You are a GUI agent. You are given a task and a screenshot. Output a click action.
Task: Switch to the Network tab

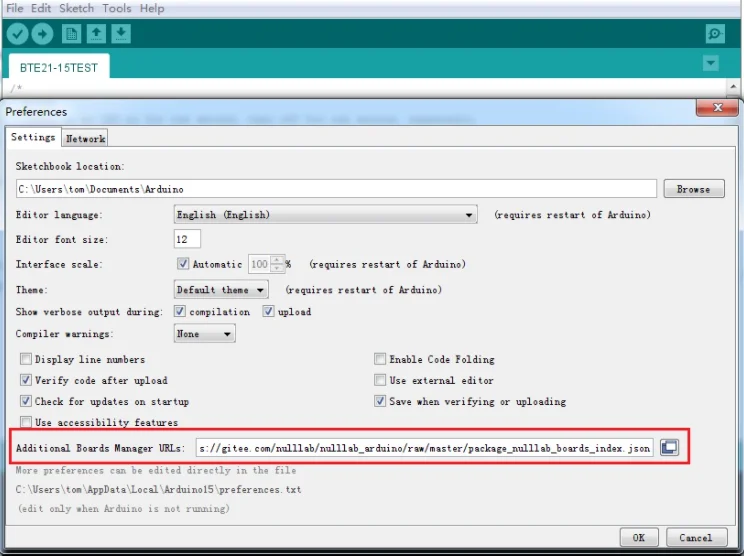pyautogui.click(x=86, y=139)
